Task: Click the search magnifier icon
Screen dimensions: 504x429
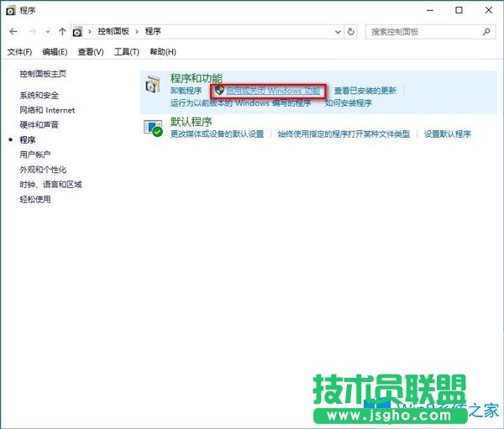Action: pyautogui.click(x=486, y=32)
